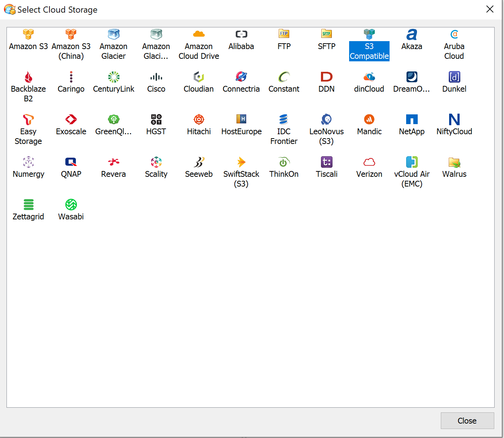This screenshot has width=504, height=438.
Task: Select the Exoscale icon
Action: point(71,119)
